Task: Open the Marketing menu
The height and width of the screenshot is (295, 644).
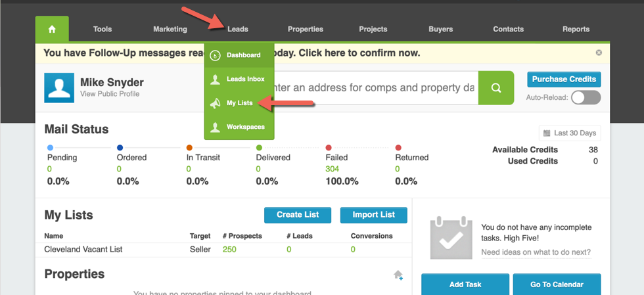Action: [170, 29]
